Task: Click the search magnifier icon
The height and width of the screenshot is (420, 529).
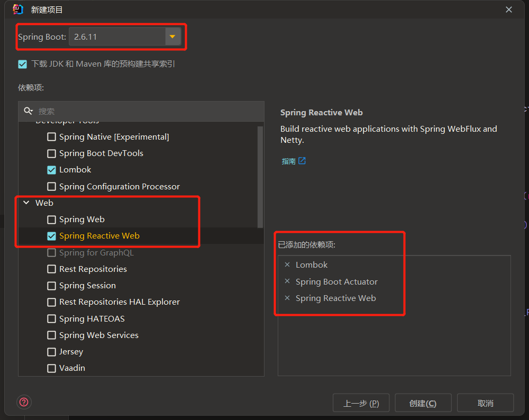Action: [28, 111]
